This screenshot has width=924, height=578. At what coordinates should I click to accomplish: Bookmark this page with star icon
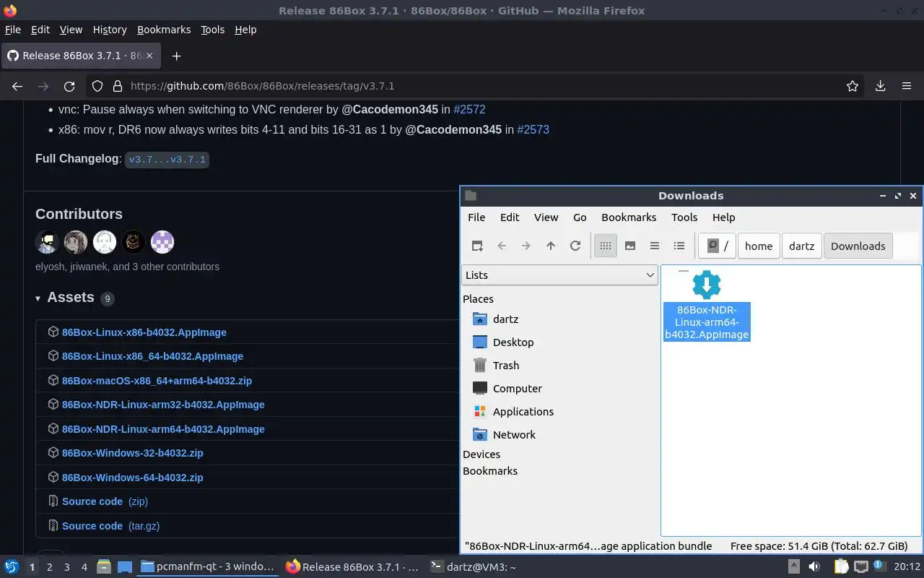853,86
